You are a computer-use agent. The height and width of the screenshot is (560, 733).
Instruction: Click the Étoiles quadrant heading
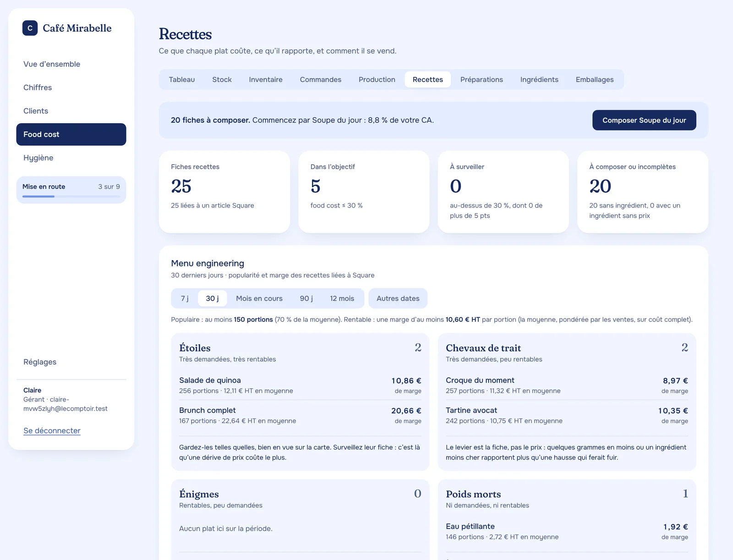pos(195,348)
